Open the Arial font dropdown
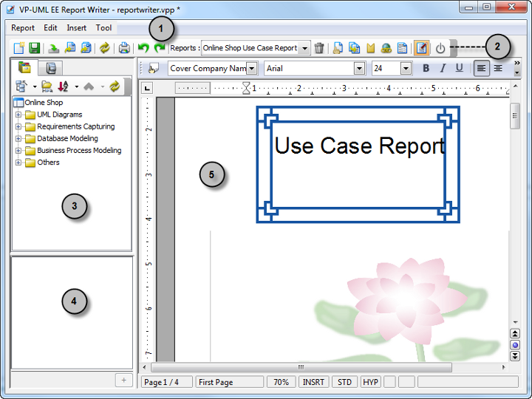This screenshot has height=399, width=532. click(359, 69)
